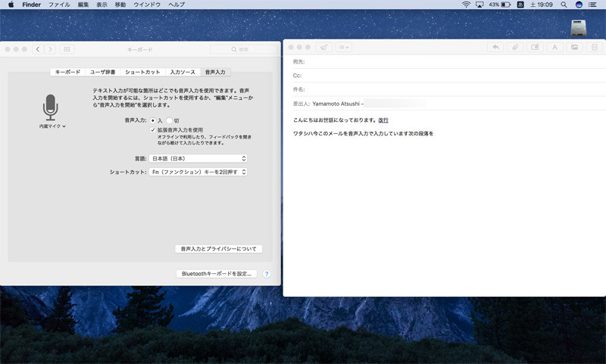The height and width of the screenshot is (364, 606).
Task: Click Bluetoothキーボードを設定 button
Action: [217, 273]
